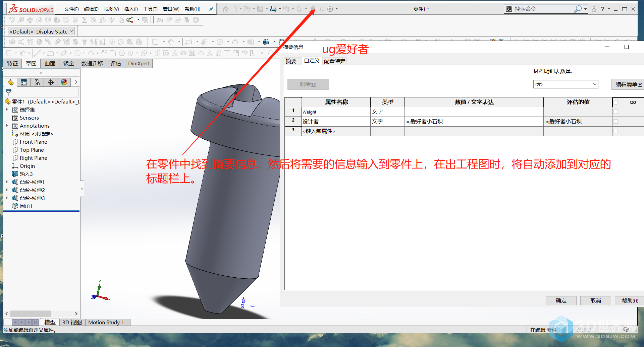The width and height of the screenshot is (644, 347).
Task: Switch to the 评估 ribbon tab
Action: pyautogui.click(x=116, y=63)
